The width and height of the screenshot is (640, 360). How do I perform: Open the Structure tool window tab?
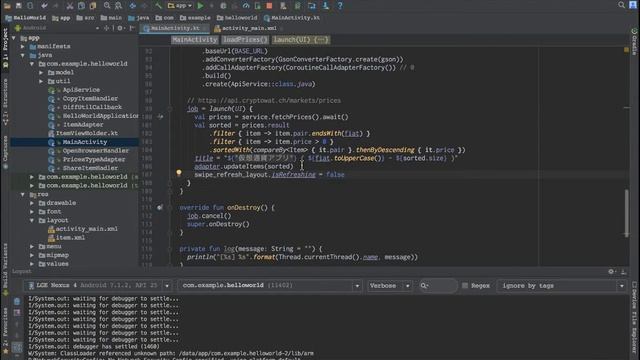tap(5, 102)
